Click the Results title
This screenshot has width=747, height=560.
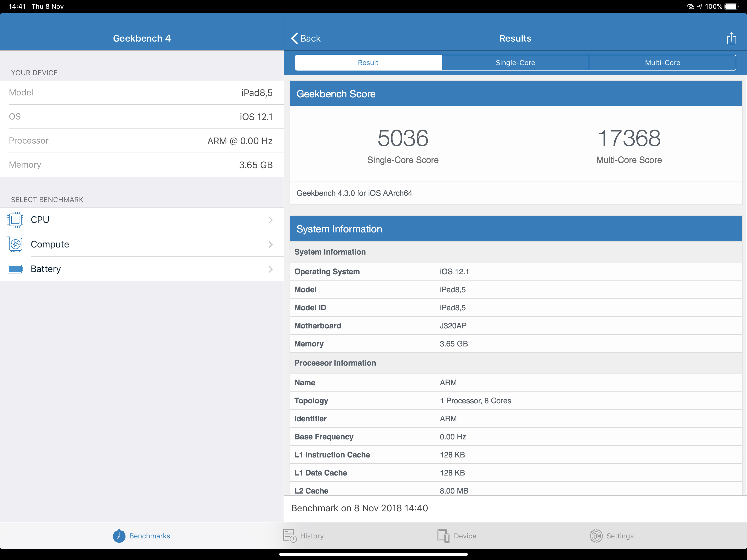coord(515,39)
